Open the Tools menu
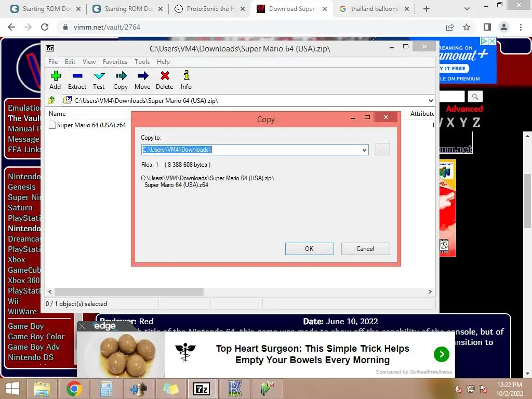Screen dimensions: 532x399 (142, 62)
